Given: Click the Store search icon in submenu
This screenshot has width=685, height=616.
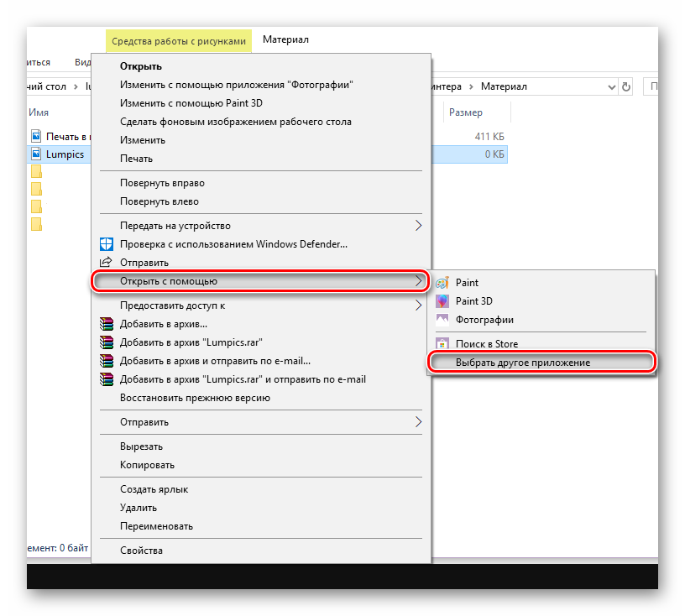Looking at the screenshot, I should pos(442,344).
